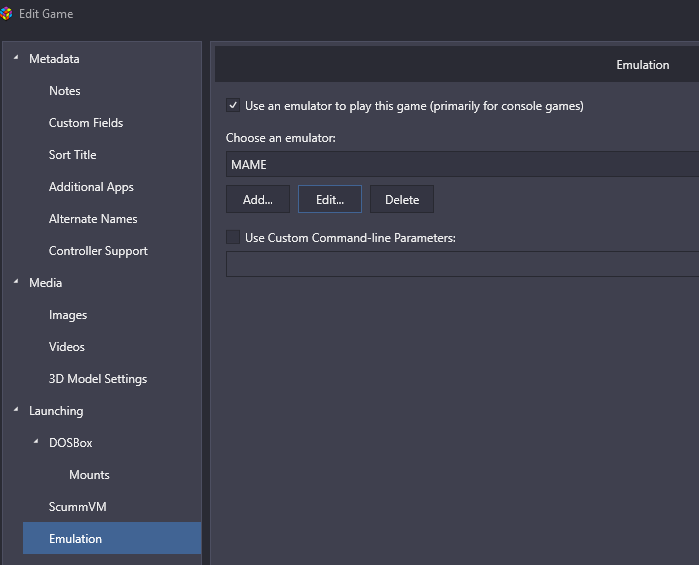Open the MAME emulator dropdown
Viewport: 699px width, 565px height.
point(462,164)
